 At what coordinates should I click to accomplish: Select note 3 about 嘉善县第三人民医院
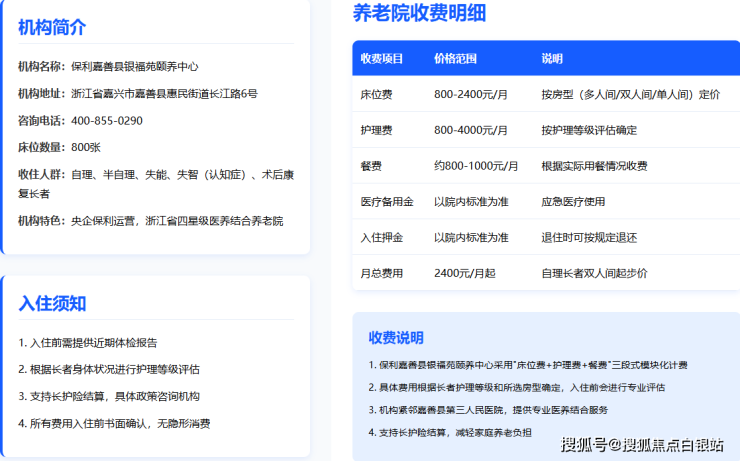488,410
